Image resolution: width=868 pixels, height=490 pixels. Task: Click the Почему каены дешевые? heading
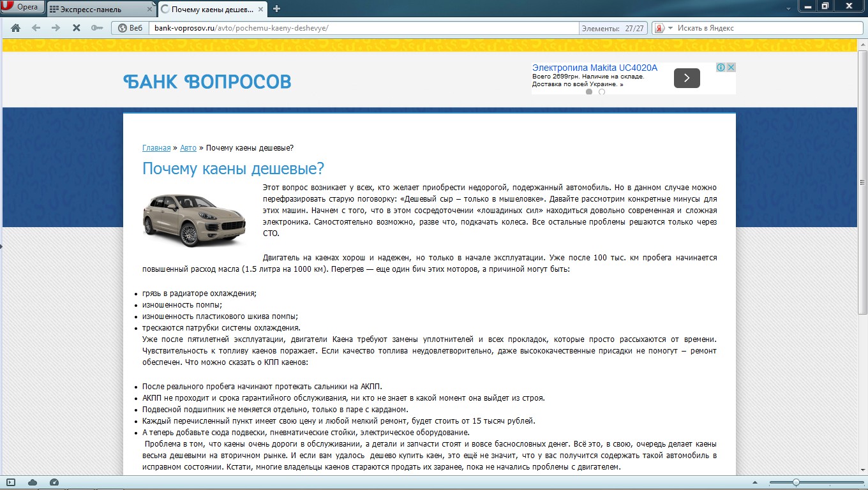[x=234, y=169]
